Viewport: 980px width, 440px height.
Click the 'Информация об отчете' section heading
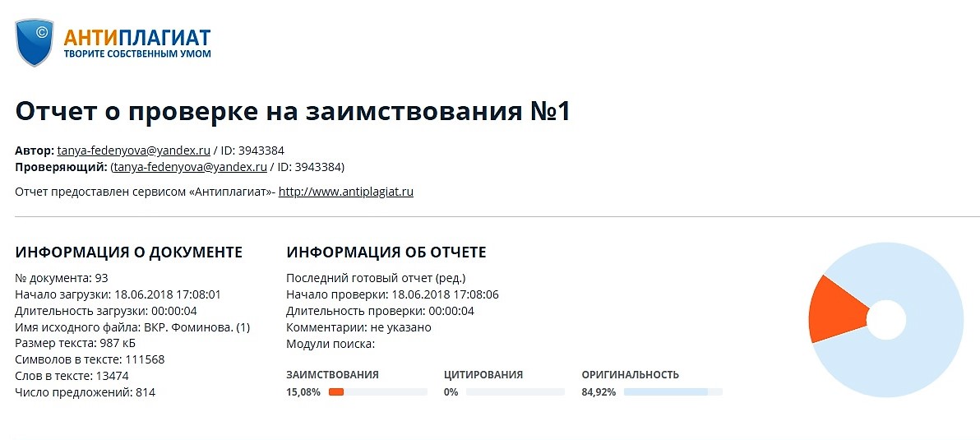click(x=386, y=252)
